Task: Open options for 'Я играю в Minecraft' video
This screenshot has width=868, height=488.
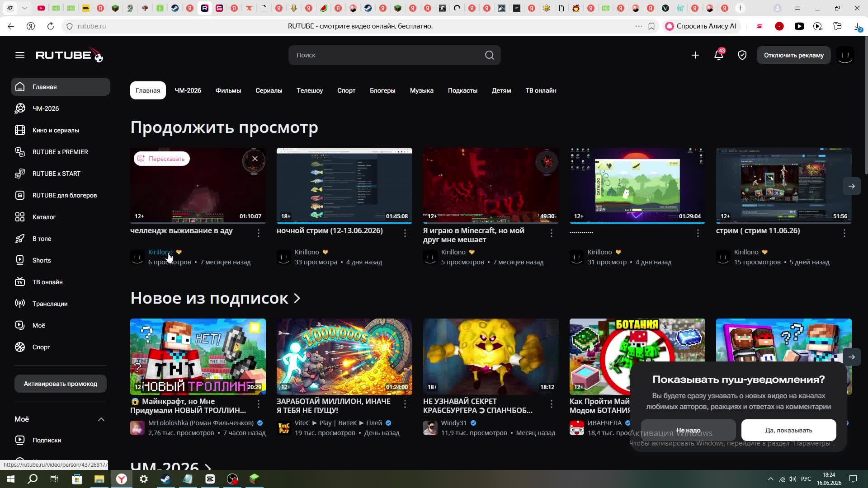Action: click(x=552, y=233)
